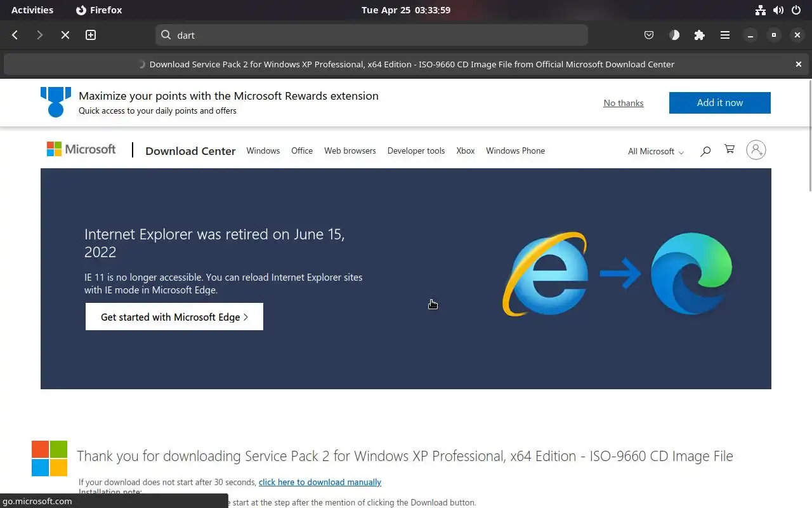The image size is (812, 508).
Task: Click the 'Thank you for downloading' heading
Action: pyautogui.click(x=405, y=456)
